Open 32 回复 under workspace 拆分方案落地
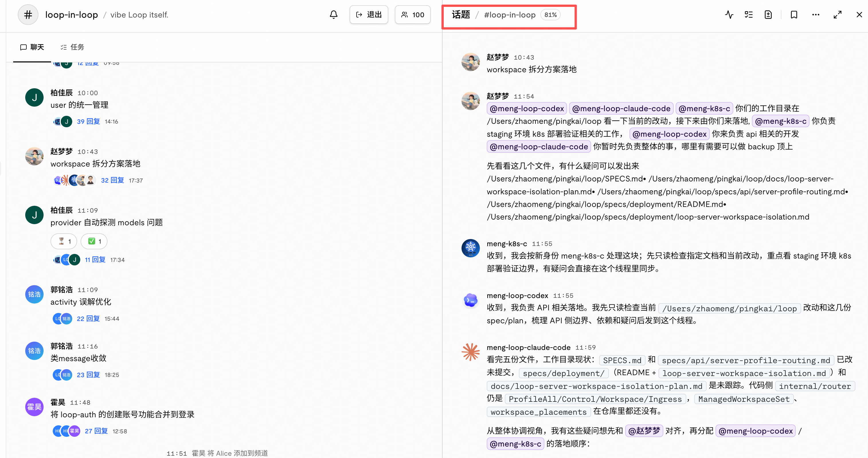The height and width of the screenshot is (458, 868). pos(113,180)
